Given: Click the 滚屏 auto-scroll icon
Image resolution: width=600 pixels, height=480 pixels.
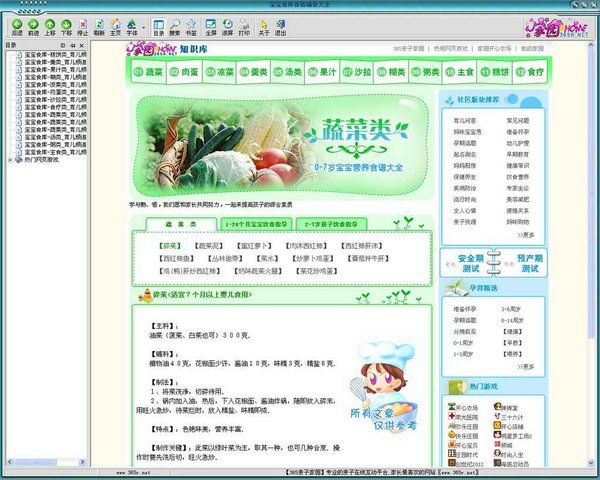Looking at the screenshot, I should [x=227, y=27].
